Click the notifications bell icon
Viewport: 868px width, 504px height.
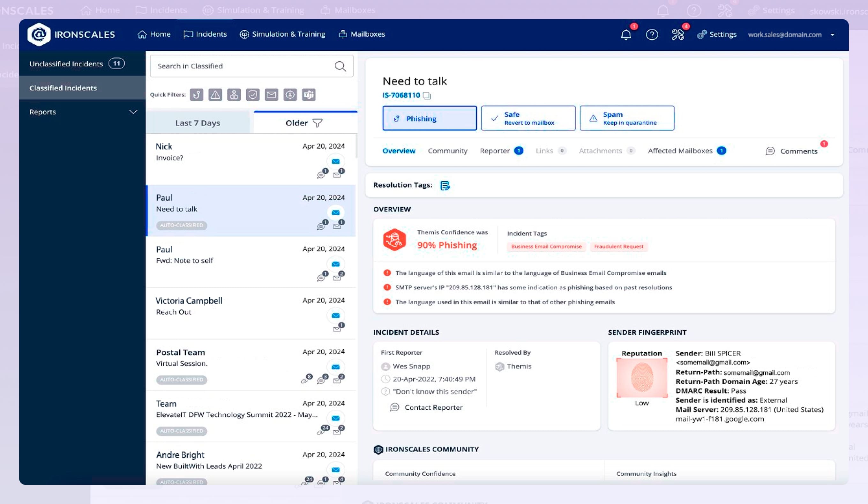coord(625,34)
